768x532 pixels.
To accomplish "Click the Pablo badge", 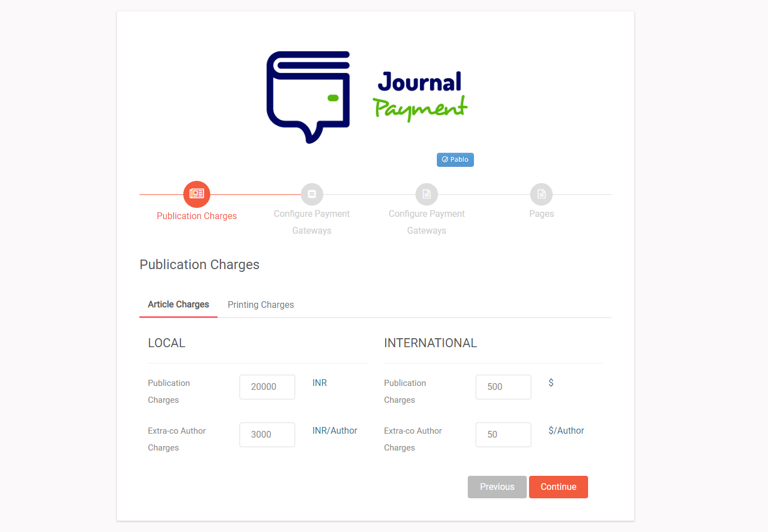I will pos(455,160).
